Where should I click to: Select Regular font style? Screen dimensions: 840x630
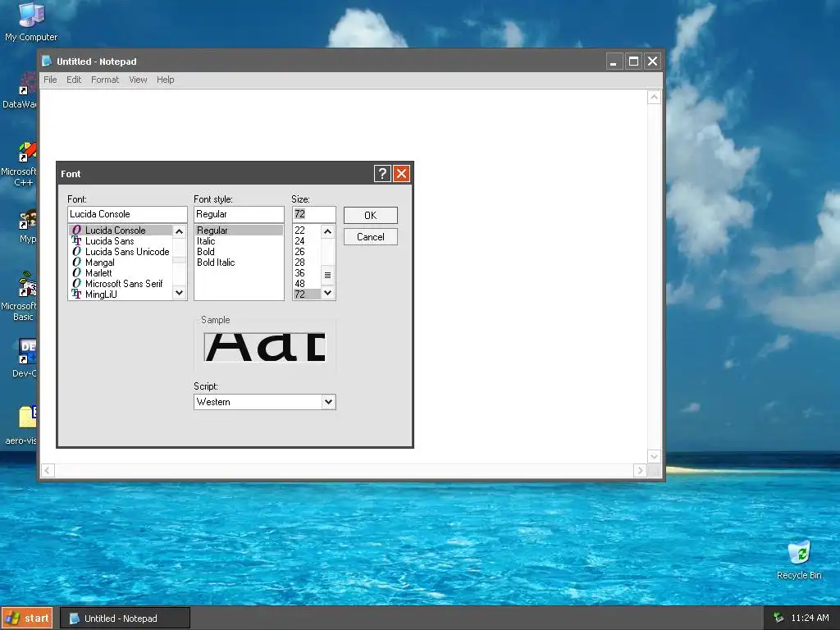(239, 231)
